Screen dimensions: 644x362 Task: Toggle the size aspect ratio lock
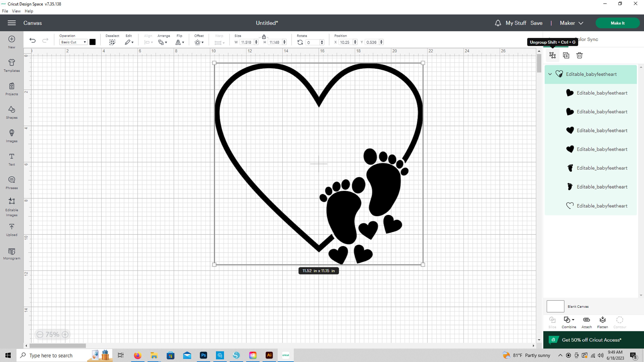pyautogui.click(x=263, y=37)
